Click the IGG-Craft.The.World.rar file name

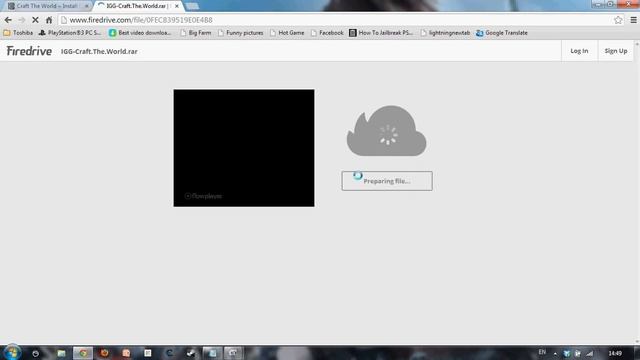[99, 51]
